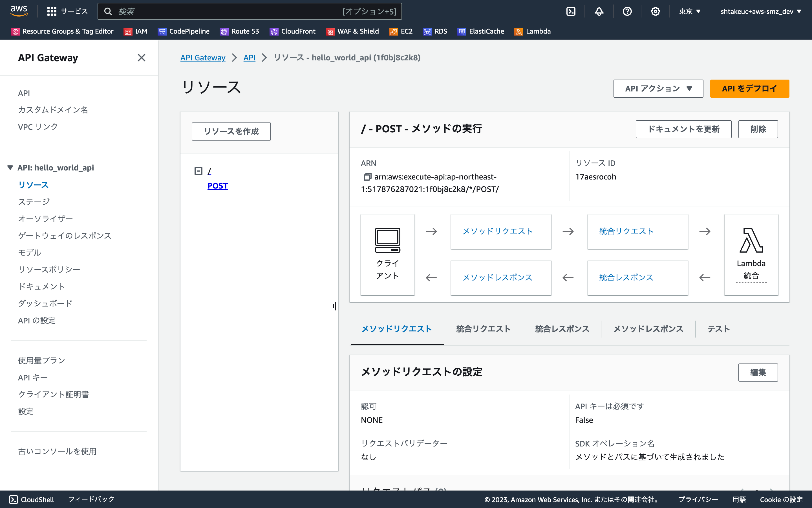This screenshot has height=508, width=812.
Task: Open the EC2 service shortcut
Action: (x=401, y=31)
